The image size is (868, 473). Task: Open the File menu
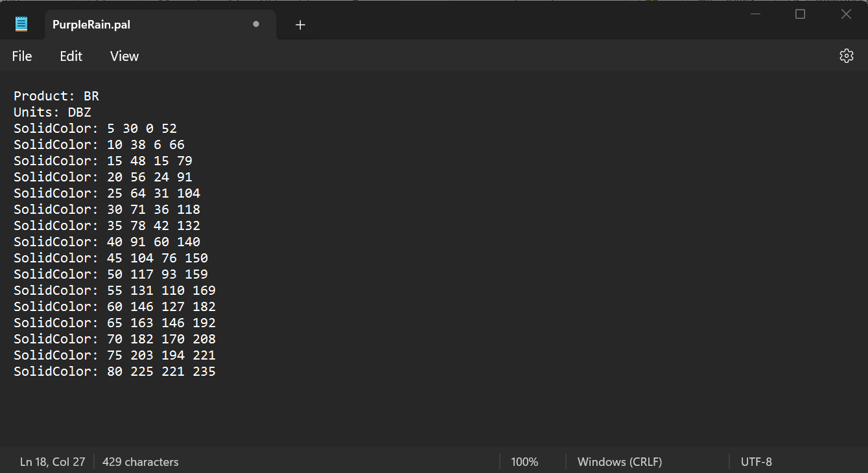coord(22,56)
